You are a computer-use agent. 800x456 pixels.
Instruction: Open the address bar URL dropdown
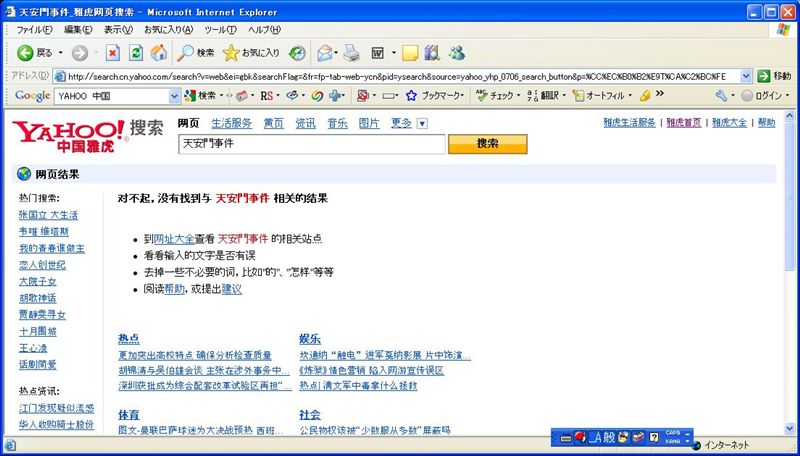[x=745, y=76]
